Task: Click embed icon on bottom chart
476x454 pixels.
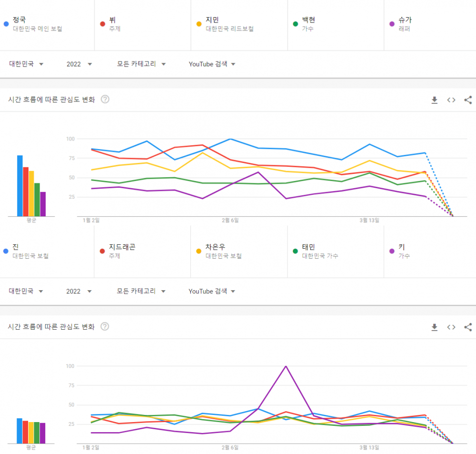Action: pos(451,327)
